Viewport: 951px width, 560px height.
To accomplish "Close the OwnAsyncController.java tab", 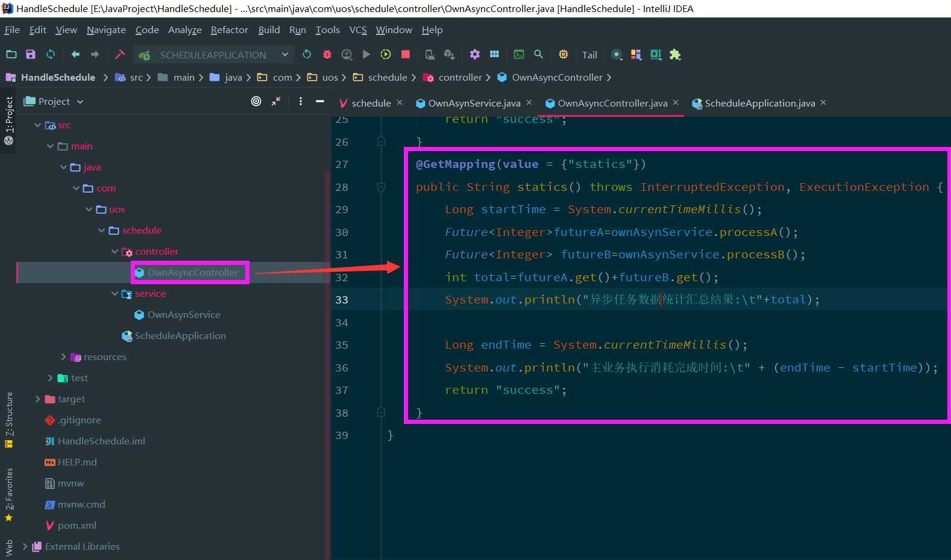I will pos(676,102).
